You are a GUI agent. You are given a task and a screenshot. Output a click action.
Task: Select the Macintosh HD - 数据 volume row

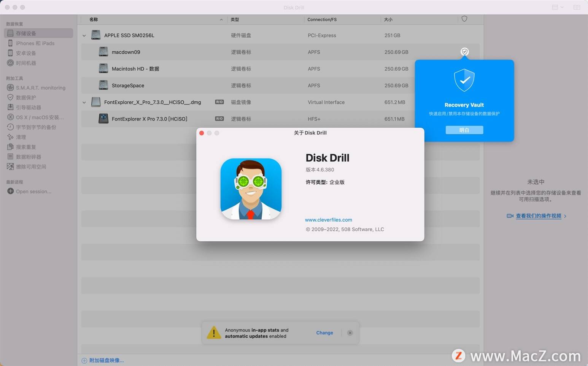[x=135, y=69]
